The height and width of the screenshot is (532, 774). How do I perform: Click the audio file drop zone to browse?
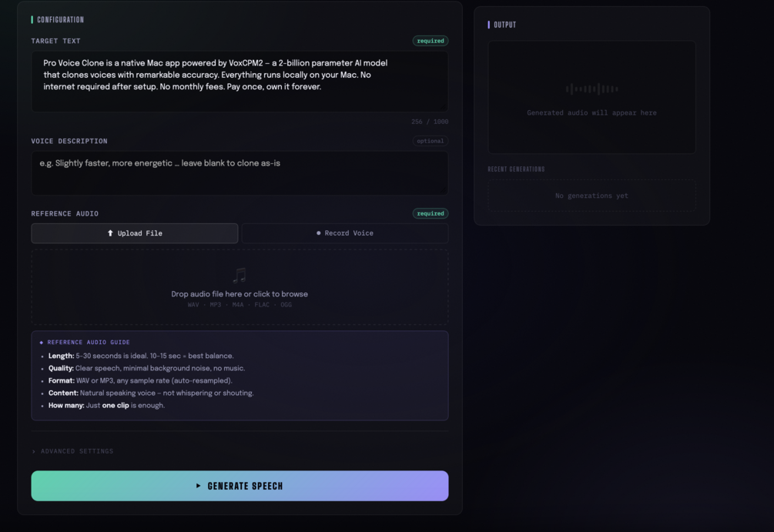240,287
